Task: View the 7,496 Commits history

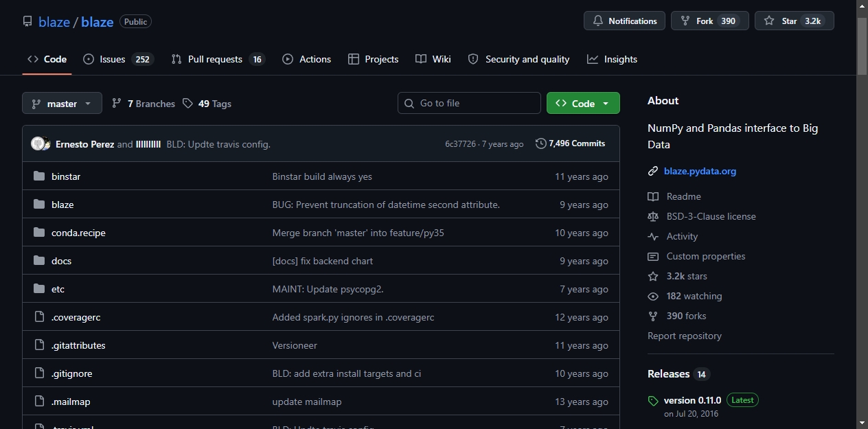Action: coord(571,143)
